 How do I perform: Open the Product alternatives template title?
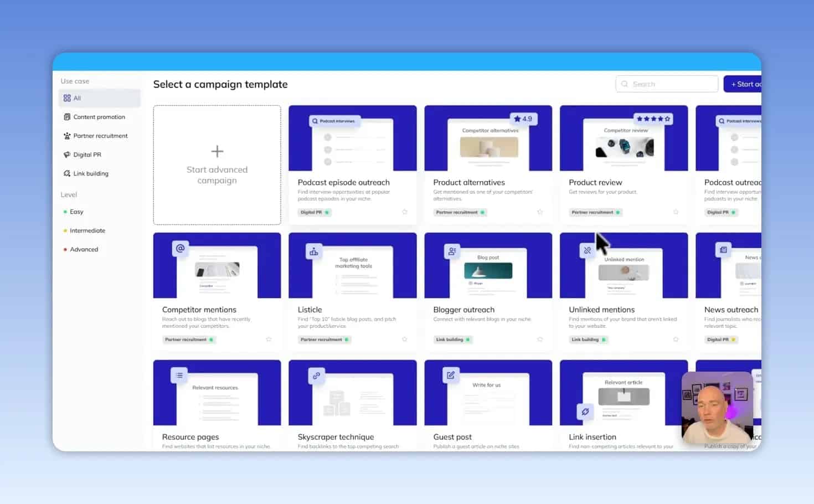(469, 182)
